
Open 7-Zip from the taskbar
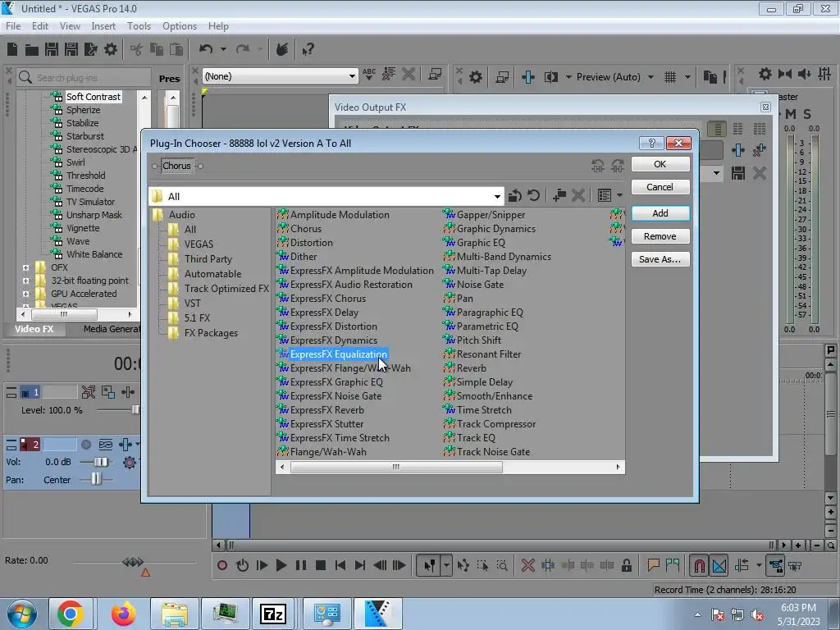[272, 614]
